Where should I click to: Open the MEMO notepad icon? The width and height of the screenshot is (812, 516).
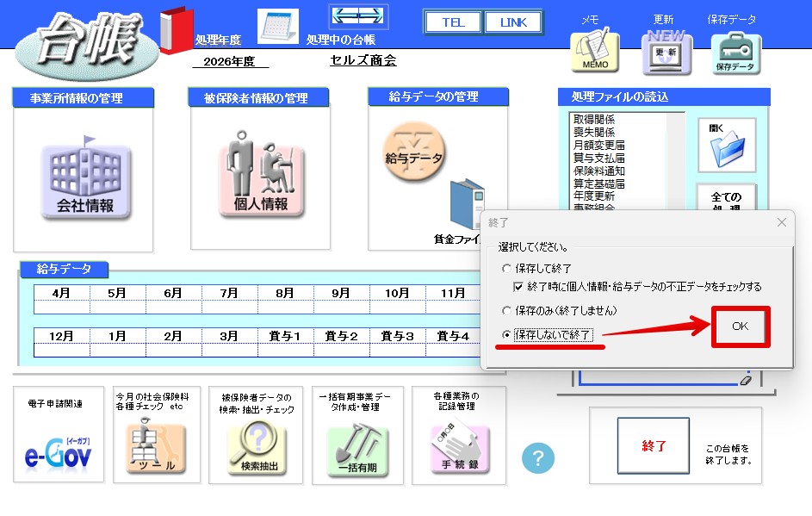(x=596, y=50)
